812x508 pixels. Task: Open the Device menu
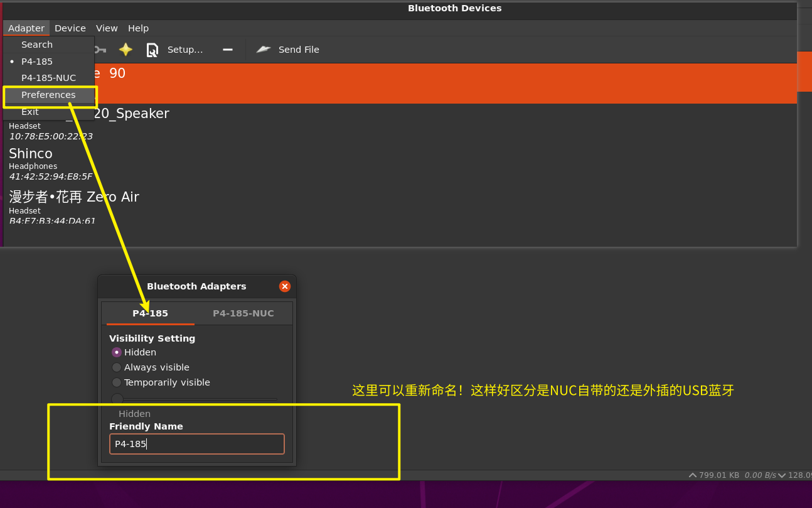[70, 28]
